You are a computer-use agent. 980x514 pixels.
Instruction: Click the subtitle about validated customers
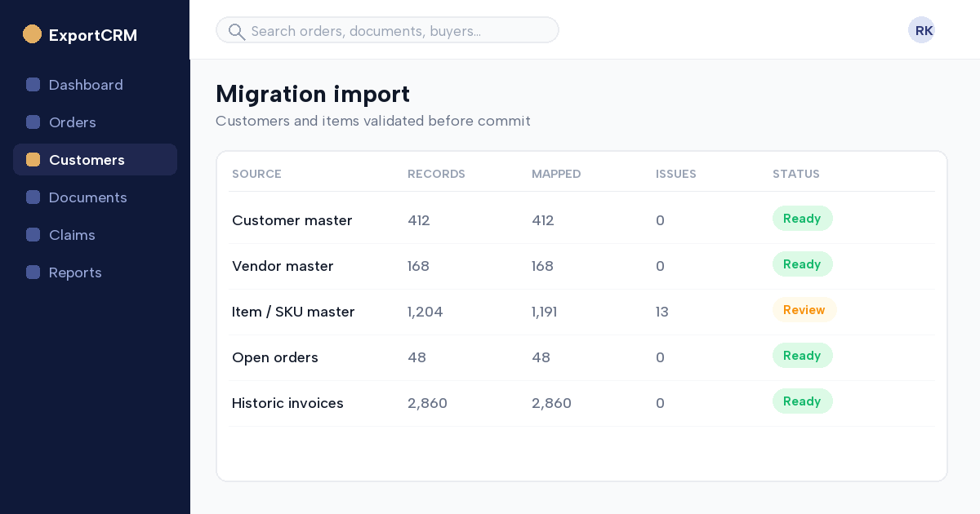[x=373, y=121]
